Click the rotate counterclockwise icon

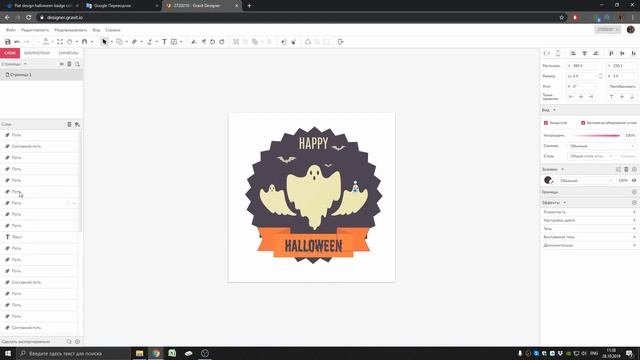click(212, 42)
